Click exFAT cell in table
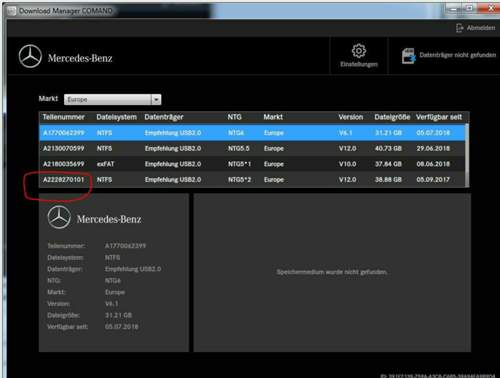The image size is (500, 378). pyautogui.click(x=105, y=164)
